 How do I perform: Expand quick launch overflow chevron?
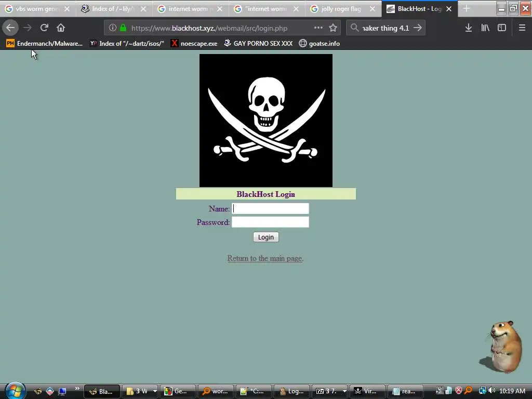point(77,389)
